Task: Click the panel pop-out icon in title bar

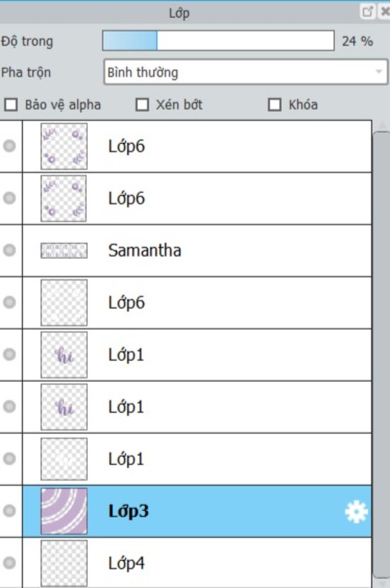Action: (x=368, y=12)
